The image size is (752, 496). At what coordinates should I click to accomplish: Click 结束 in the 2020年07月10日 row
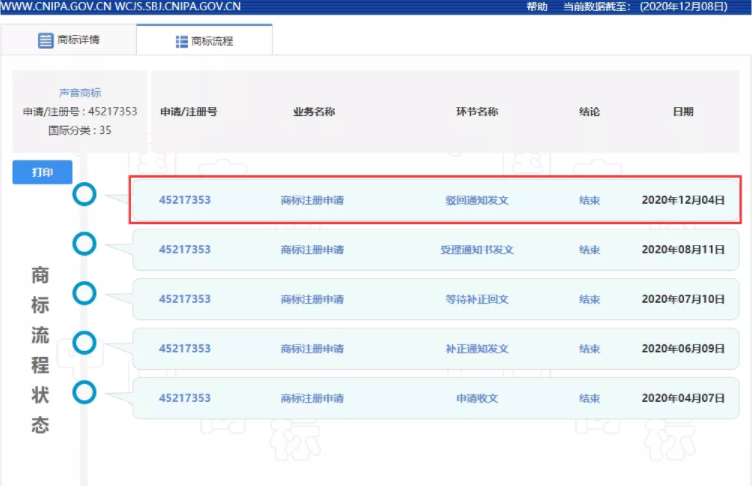(x=589, y=299)
